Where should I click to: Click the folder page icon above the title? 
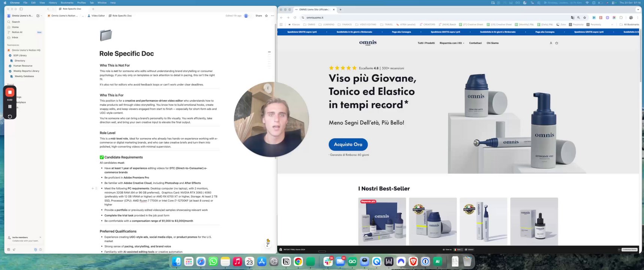(106, 35)
